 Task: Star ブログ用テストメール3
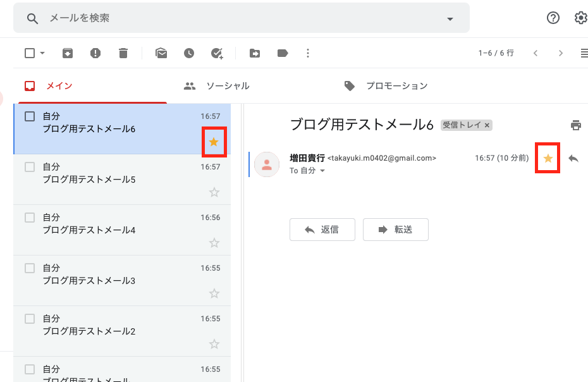tap(214, 293)
